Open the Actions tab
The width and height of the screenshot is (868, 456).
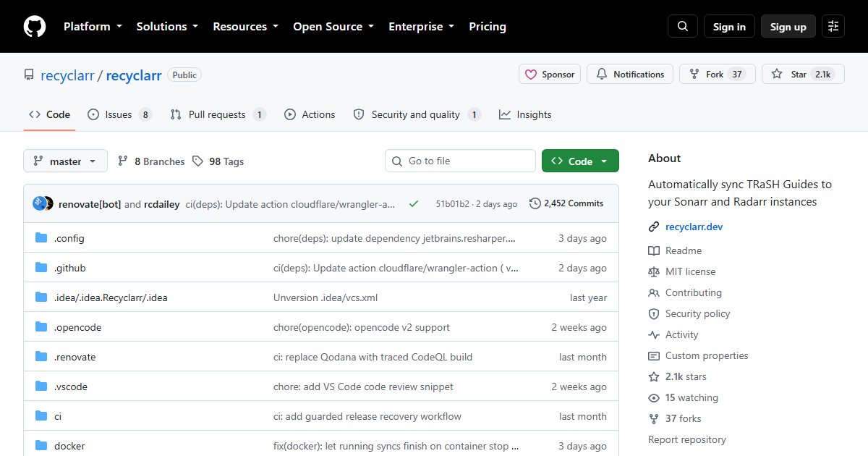(x=310, y=114)
